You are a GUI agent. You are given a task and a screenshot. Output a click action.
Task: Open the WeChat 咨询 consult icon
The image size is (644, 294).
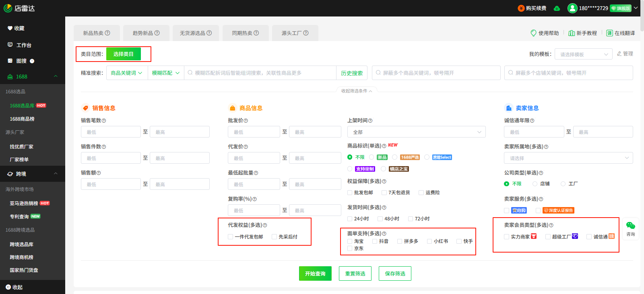[x=630, y=226]
